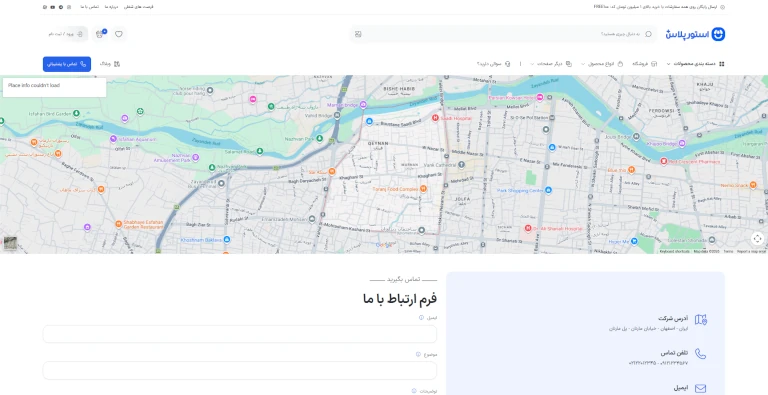This screenshot has width=768, height=395.
Task: Open the wishlist heart icon
Action: (119, 34)
